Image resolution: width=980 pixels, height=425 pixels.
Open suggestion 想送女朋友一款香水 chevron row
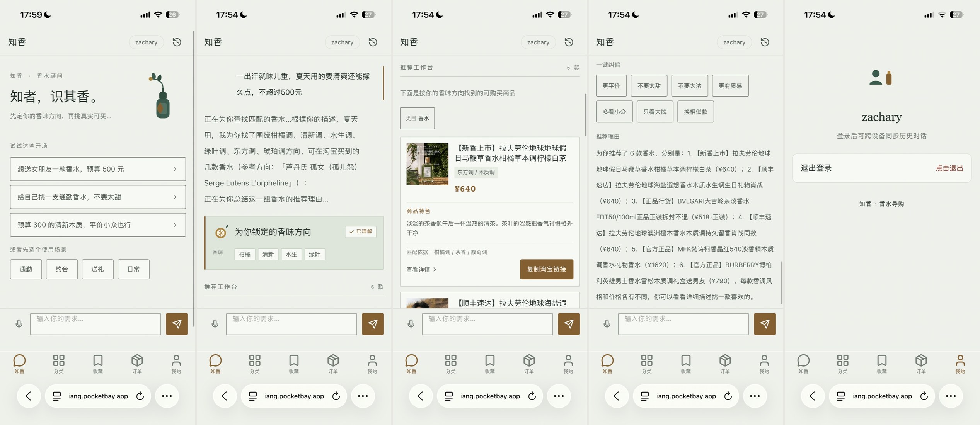point(98,169)
